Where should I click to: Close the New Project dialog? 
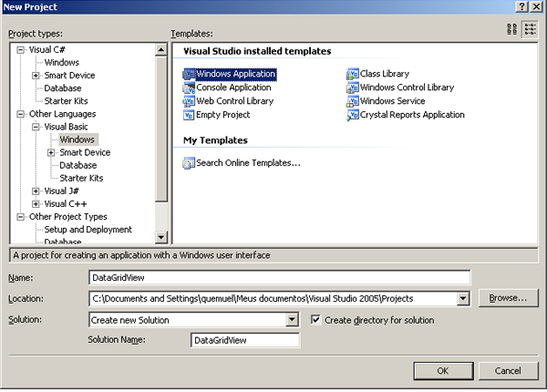pyautogui.click(x=536, y=6)
